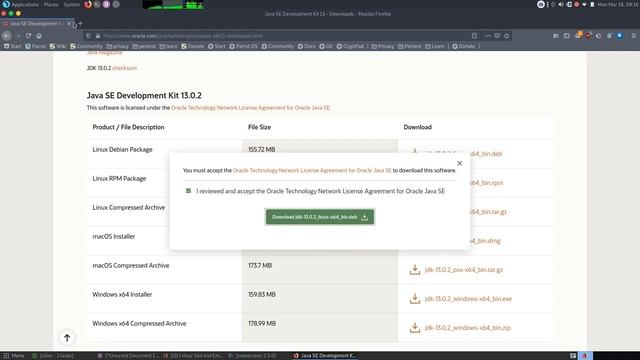Open the Wiki bookmark

[x=58, y=46]
